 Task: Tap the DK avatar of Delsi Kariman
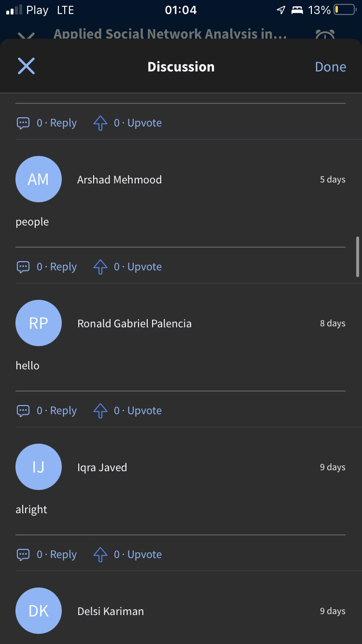click(x=39, y=611)
